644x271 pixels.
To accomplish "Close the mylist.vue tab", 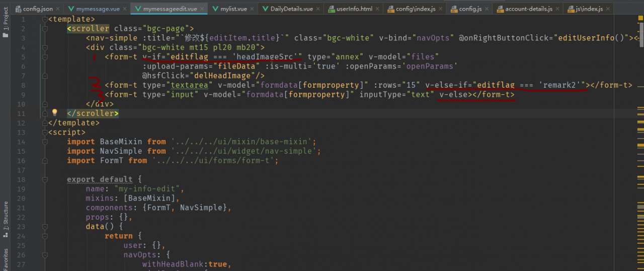I will coord(252,9).
